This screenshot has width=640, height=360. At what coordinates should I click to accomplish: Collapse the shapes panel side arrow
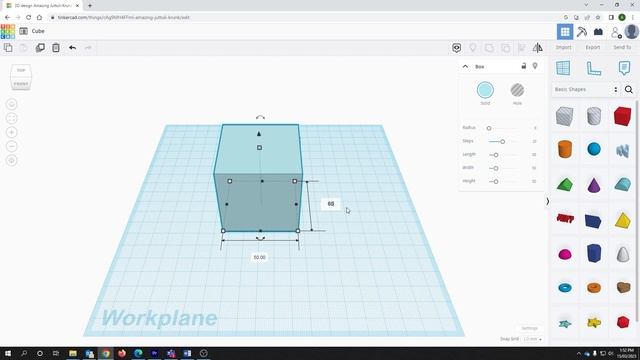[548, 202]
